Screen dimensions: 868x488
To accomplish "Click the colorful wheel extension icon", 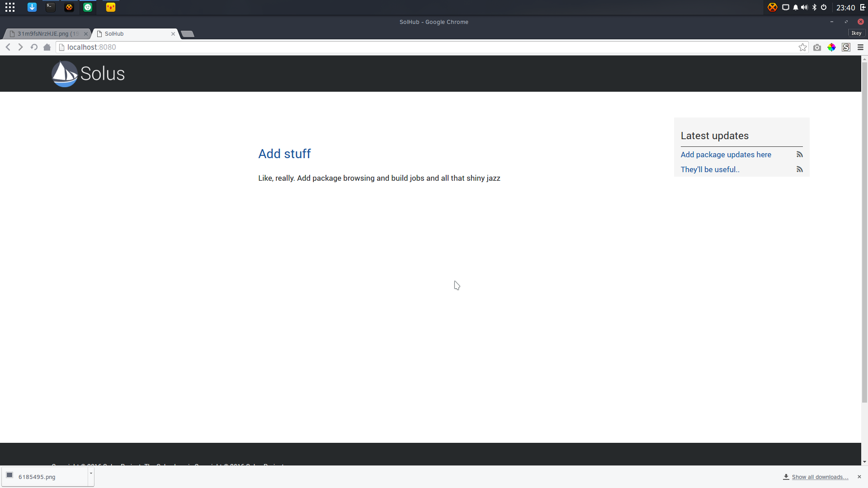I will tap(831, 47).
